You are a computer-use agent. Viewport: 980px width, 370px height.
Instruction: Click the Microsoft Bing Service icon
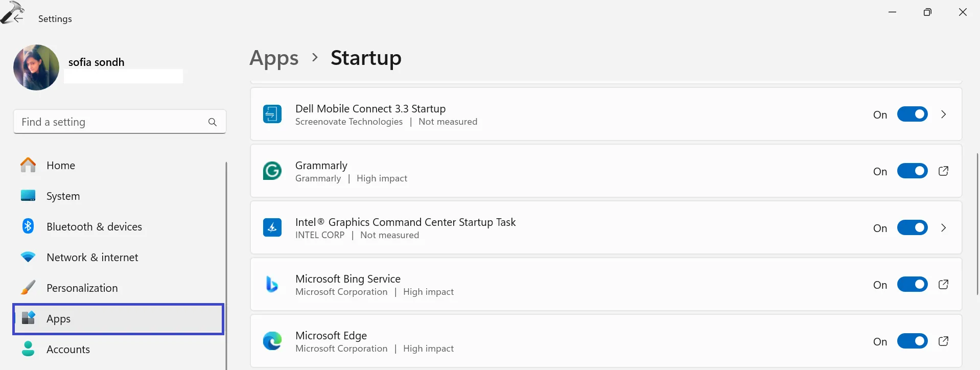(x=272, y=284)
